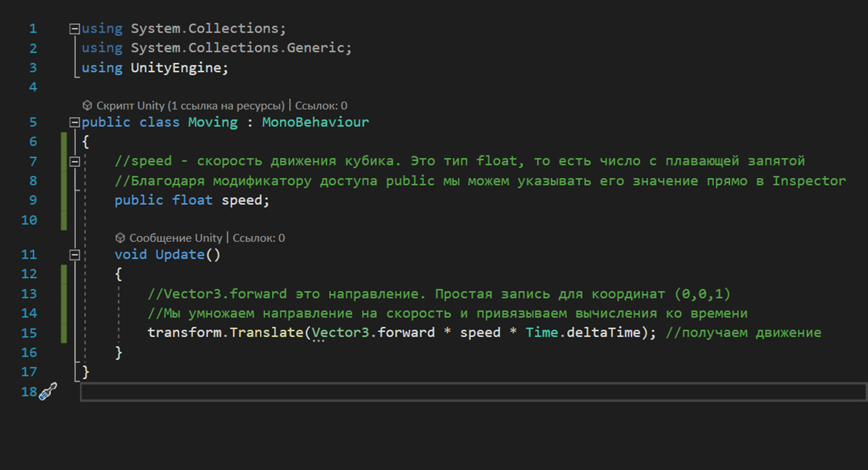The image size is (868, 470).
Task: Click the Unity cube icon above class Moving
Action: 87,105
